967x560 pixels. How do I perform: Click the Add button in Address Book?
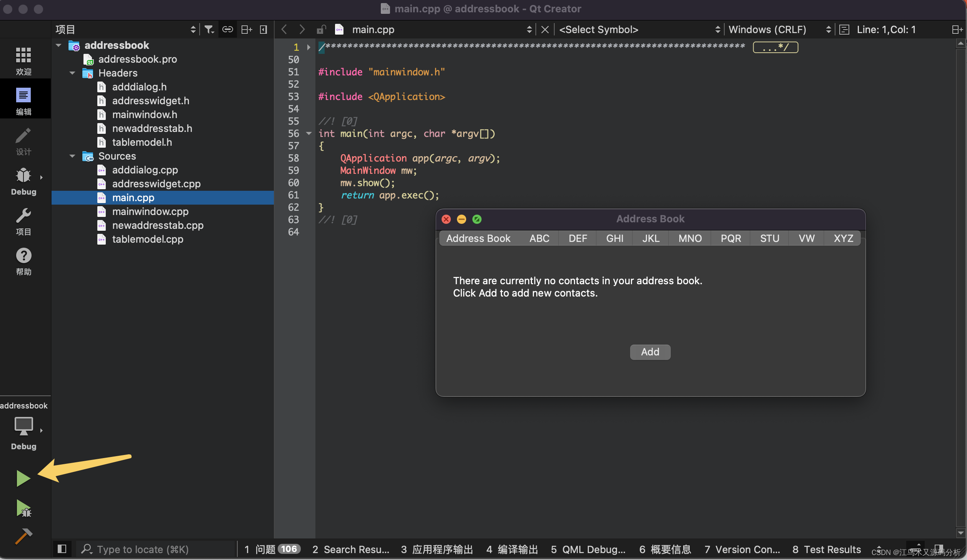coord(650,352)
